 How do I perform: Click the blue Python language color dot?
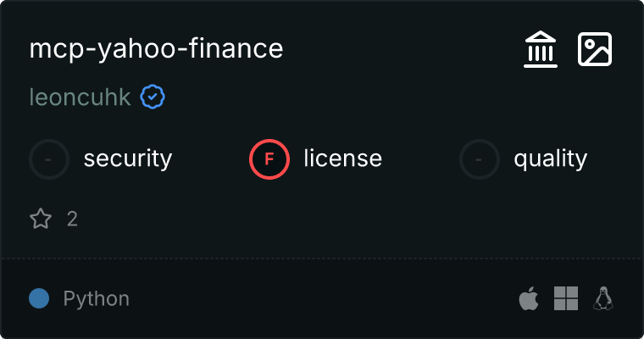click(39, 298)
